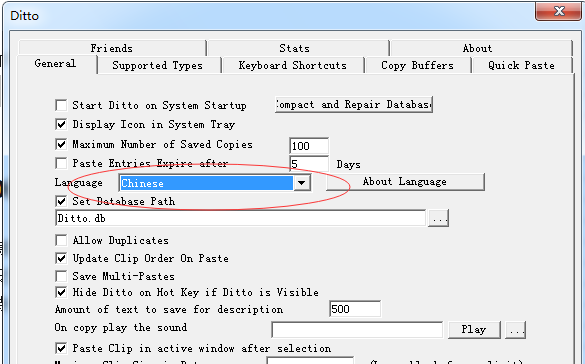This screenshot has width=585, height=364.
Task: Go to the Copy Buffers tab
Action: point(418,65)
